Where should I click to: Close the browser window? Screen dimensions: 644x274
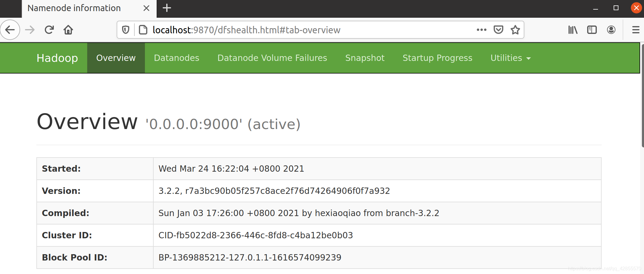pyautogui.click(x=636, y=8)
